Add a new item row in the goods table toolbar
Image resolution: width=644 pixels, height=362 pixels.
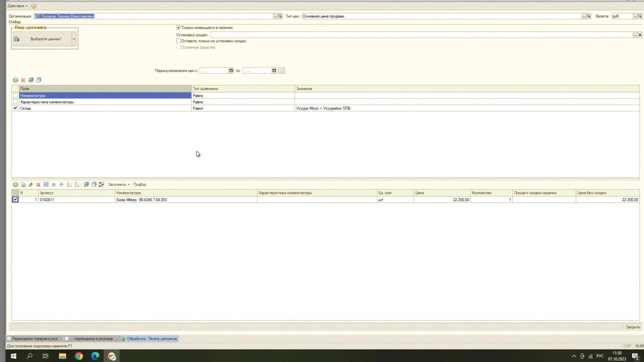click(15, 185)
